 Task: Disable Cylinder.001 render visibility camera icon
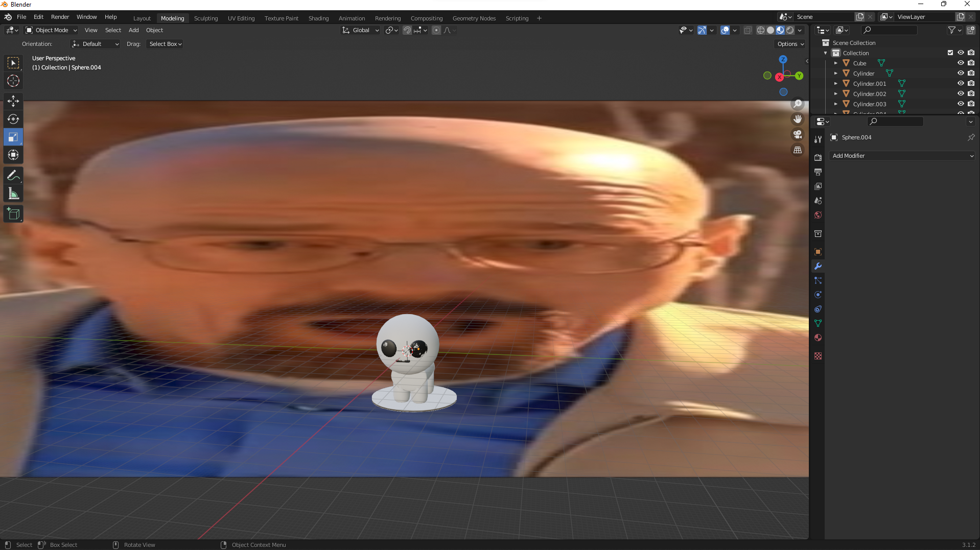coord(971,83)
